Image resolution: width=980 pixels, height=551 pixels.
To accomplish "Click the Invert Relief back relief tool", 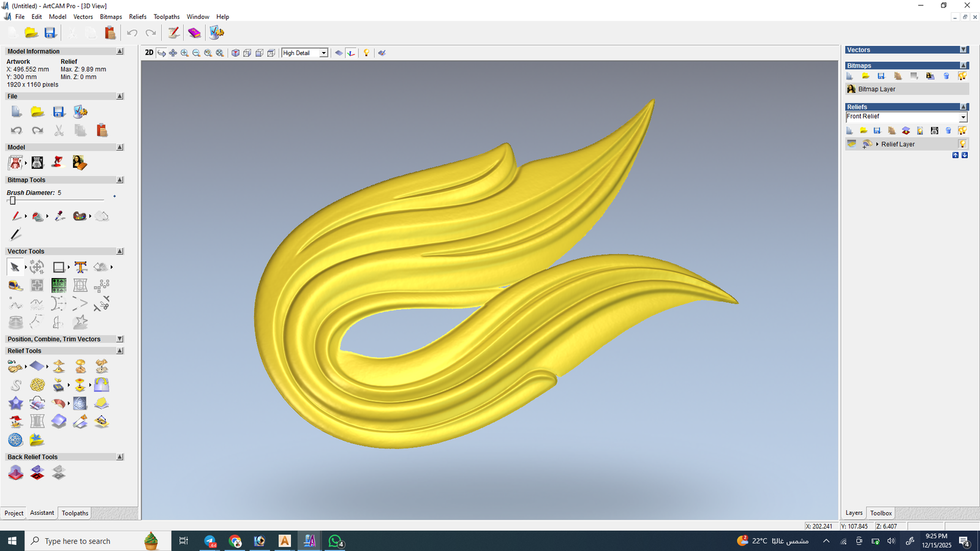I will (x=37, y=473).
